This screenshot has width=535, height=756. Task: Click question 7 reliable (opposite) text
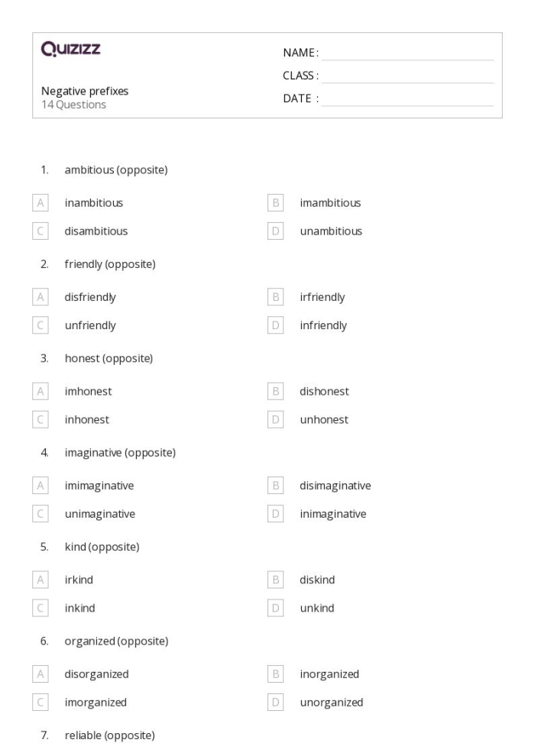109,735
